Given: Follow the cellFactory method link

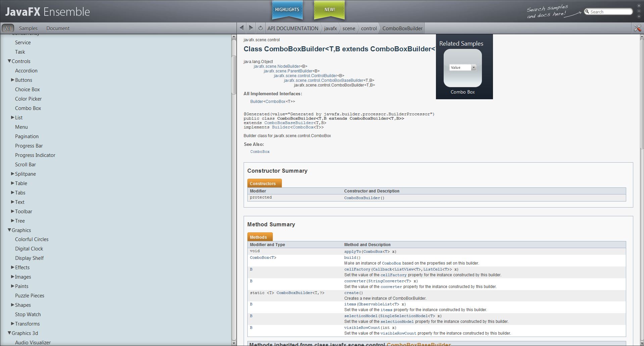Looking at the screenshot, I should pyautogui.click(x=357, y=269).
